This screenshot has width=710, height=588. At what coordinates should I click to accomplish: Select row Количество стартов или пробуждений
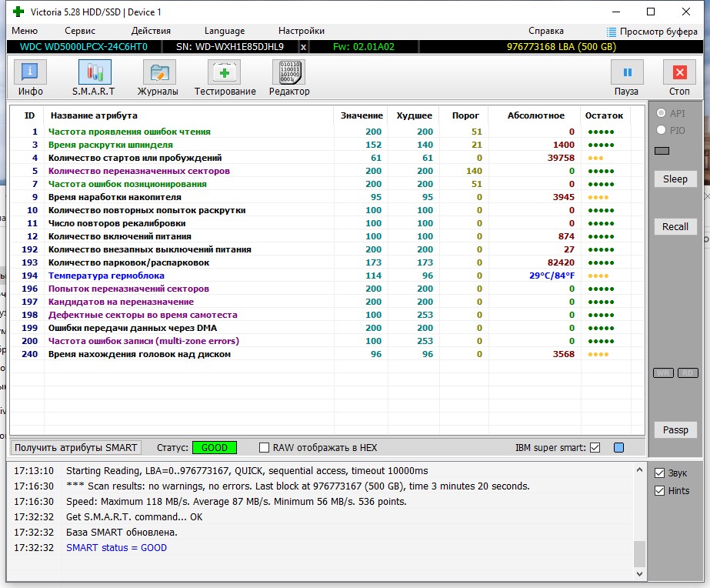tap(327, 158)
